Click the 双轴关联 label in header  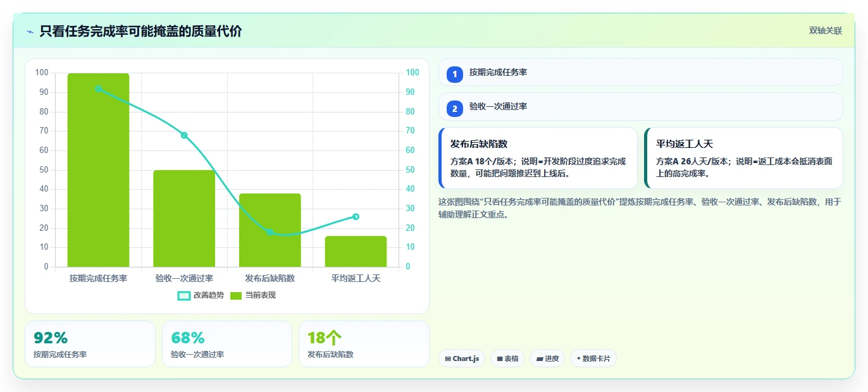[x=826, y=30]
